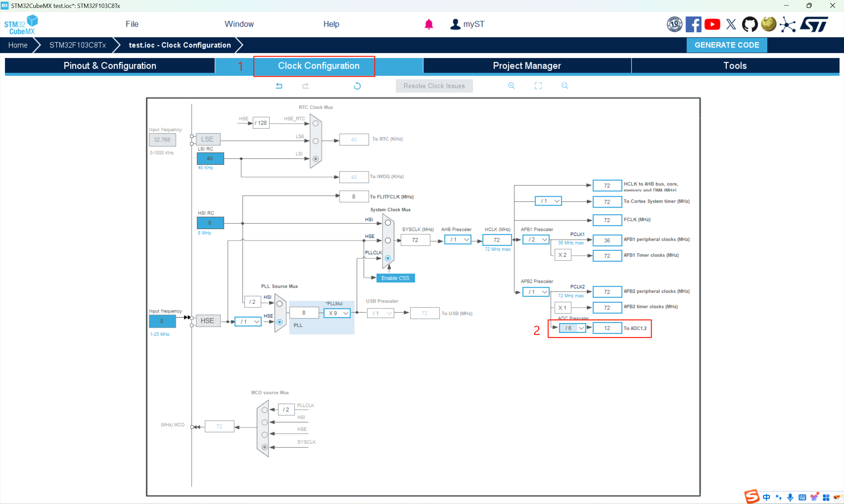Open the APB1 Prescaler dropdown
The image size is (844, 504).
tap(536, 239)
